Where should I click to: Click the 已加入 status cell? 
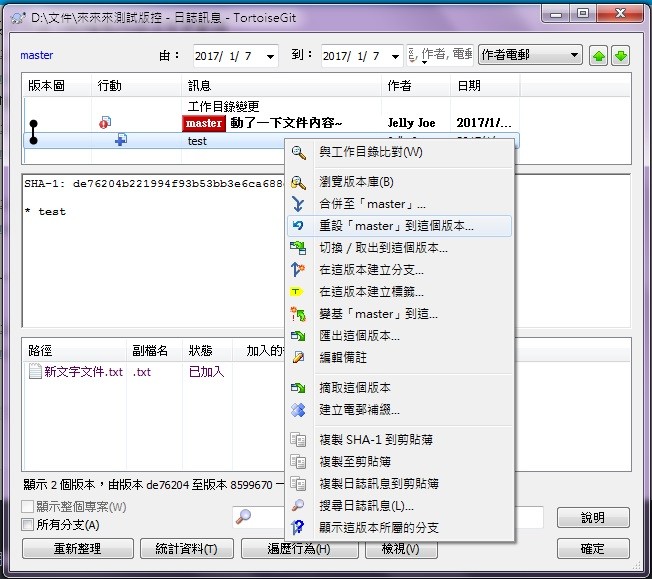(206, 371)
